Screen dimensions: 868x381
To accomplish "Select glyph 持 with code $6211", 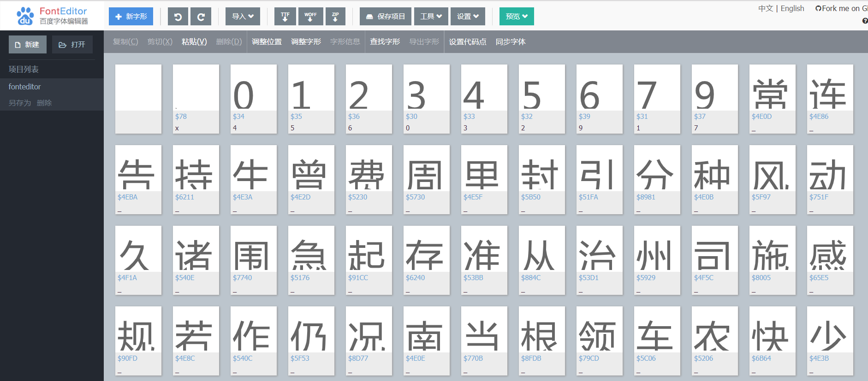I will [x=196, y=180].
